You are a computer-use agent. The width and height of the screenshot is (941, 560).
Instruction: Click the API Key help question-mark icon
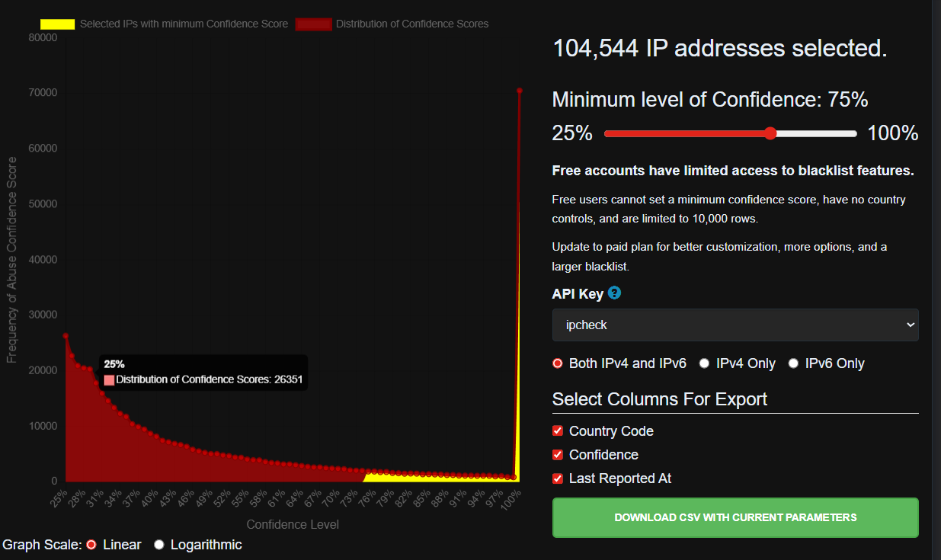(615, 293)
